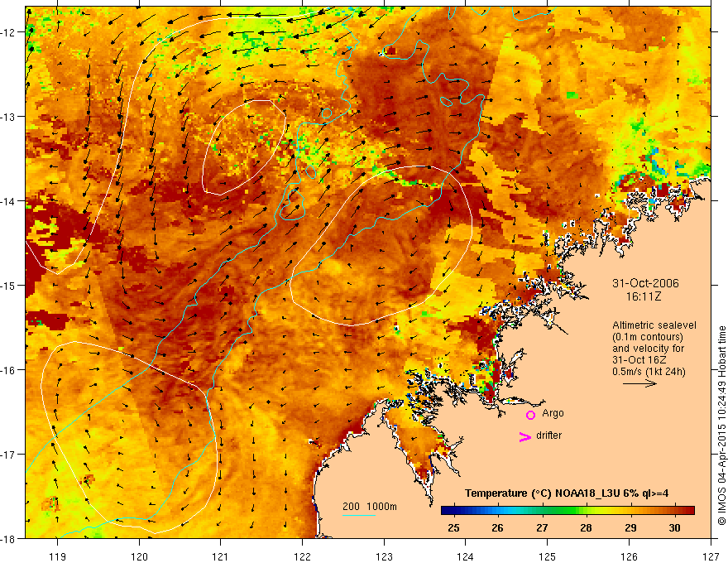728x563 pixels.
Task: Click the cyan bathymetry legend line
Action: [x=358, y=515]
